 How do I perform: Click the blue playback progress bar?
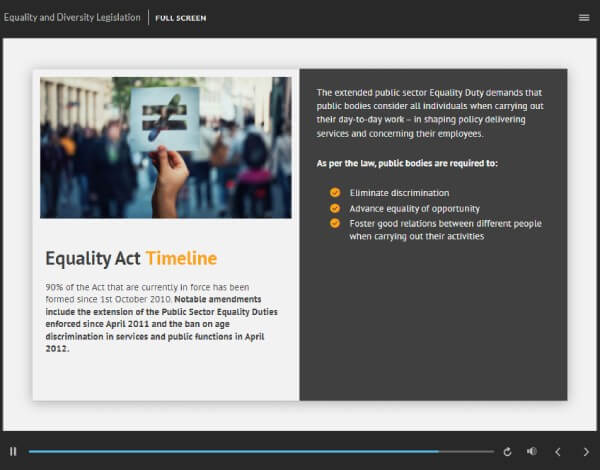tap(230, 452)
